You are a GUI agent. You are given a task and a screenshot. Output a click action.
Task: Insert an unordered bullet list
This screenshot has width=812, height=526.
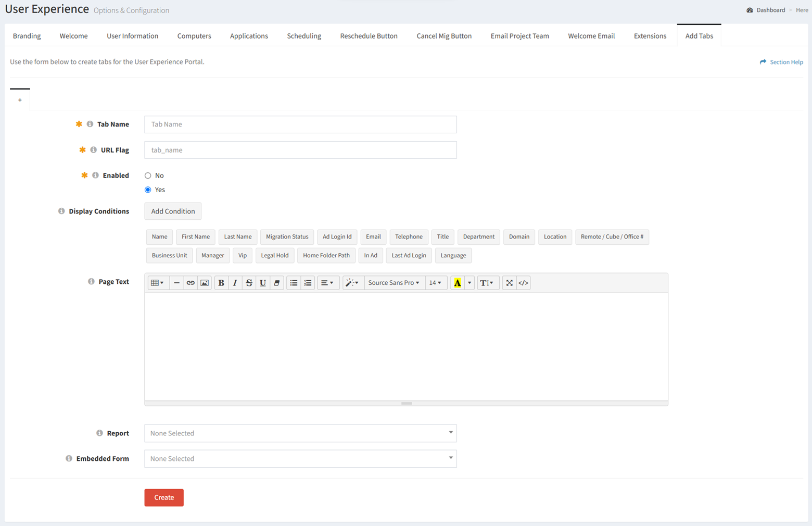click(294, 283)
